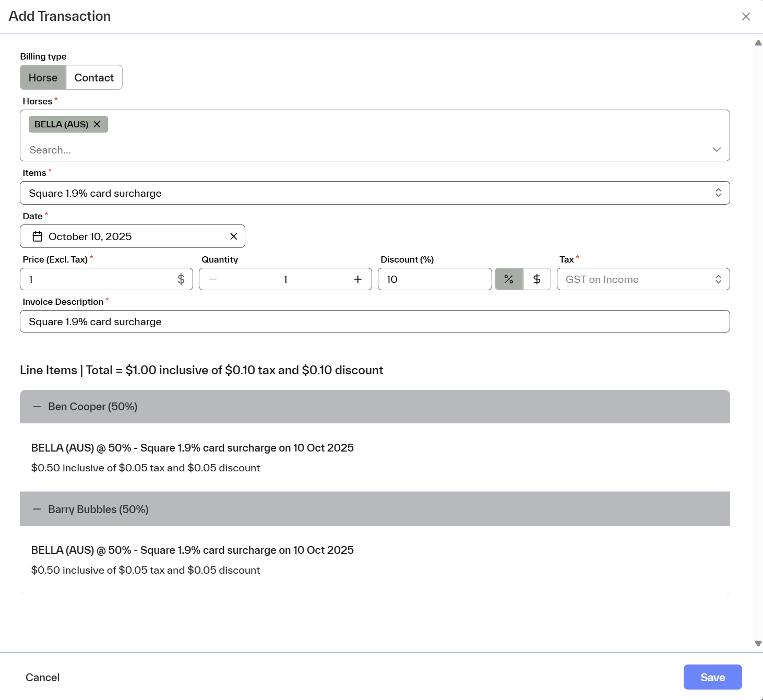Save the transaction

click(712, 677)
